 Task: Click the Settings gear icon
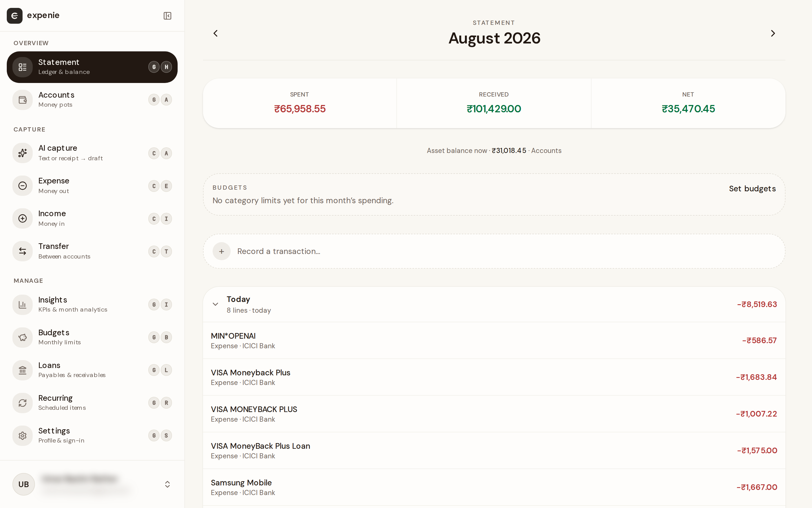tap(23, 436)
